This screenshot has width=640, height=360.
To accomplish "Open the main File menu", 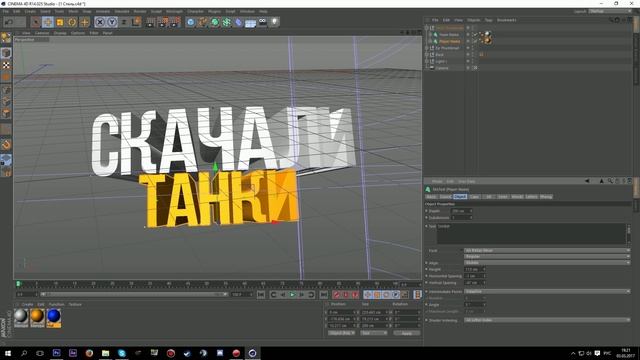I will [x=6, y=11].
